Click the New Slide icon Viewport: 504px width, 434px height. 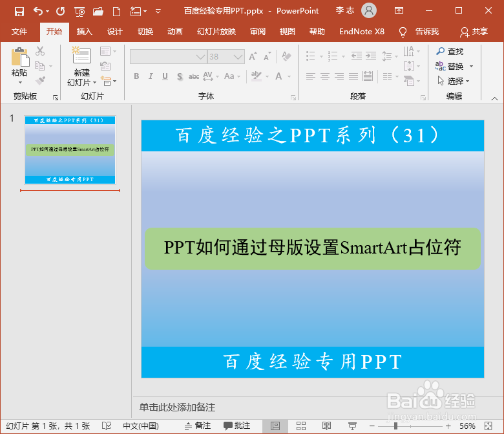pos(81,55)
